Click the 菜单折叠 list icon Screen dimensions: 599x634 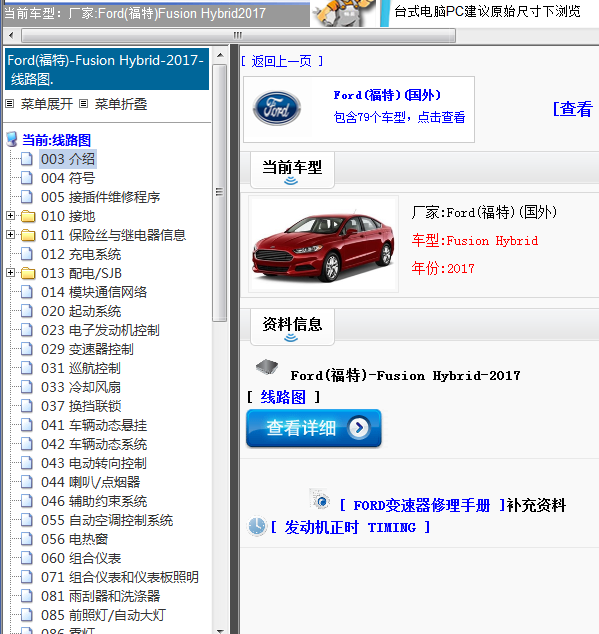click(83, 104)
